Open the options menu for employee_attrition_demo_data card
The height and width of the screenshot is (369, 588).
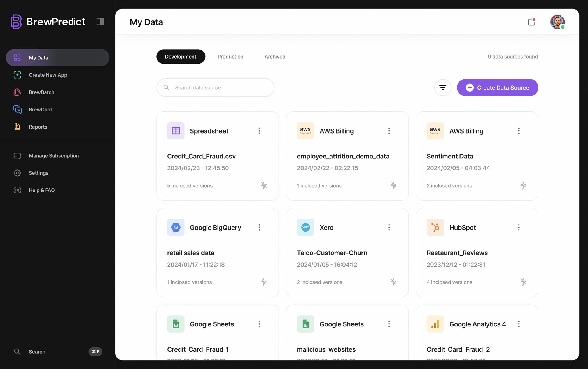point(389,131)
